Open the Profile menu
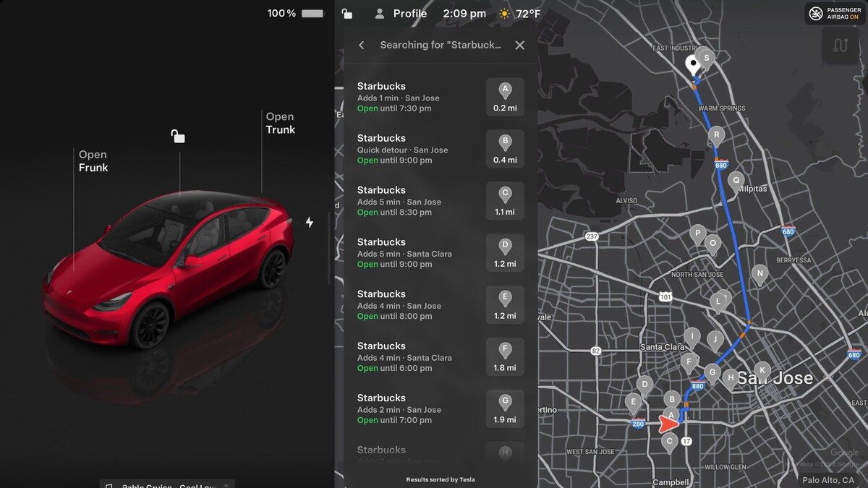Viewport: 868px width, 488px height. [x=400, y=14]
